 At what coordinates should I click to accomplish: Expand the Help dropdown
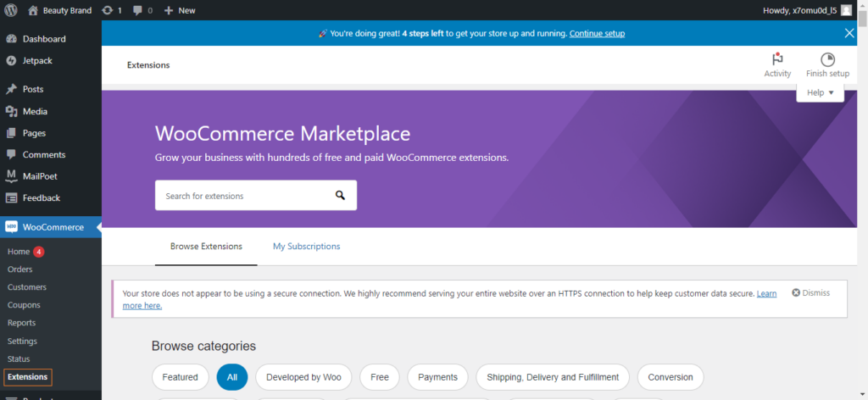pos(820,92)
